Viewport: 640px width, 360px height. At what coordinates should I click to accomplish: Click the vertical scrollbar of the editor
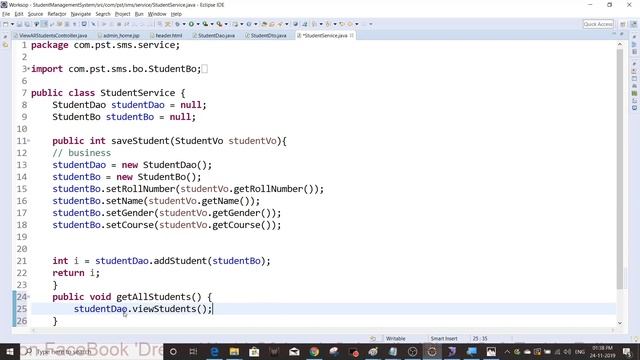620,169
